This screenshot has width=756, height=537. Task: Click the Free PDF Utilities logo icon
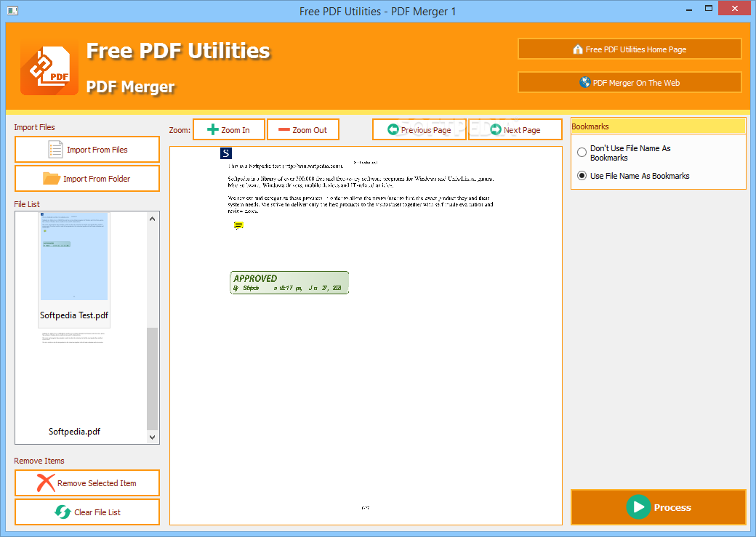49,68
